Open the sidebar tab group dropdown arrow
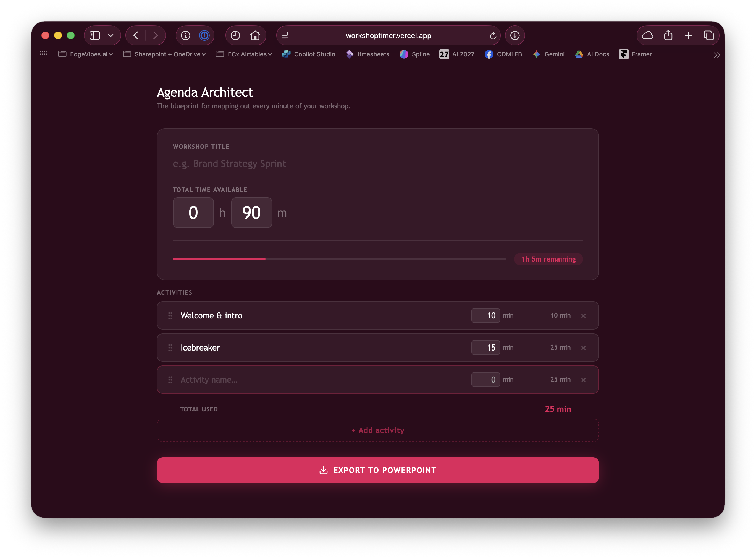This screenshot has height=559, width=756. pyautogui.click(x=111, y=35)
